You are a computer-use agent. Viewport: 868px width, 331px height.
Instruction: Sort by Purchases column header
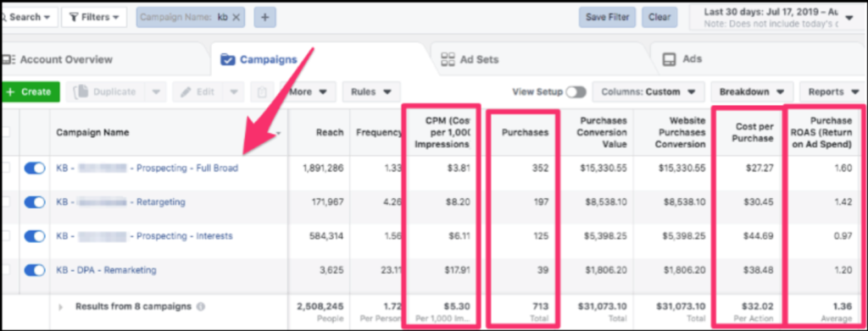pos(525,133)
